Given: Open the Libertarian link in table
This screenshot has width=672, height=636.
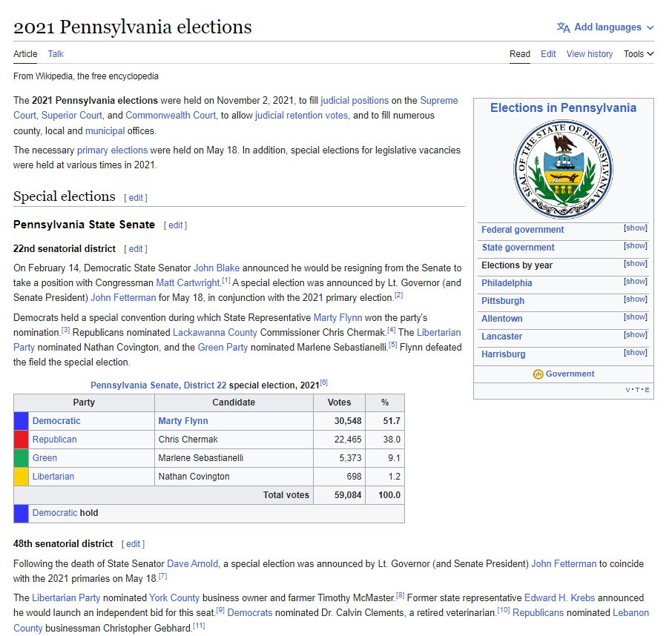Looking at the screenshot, I should [53, 476].
